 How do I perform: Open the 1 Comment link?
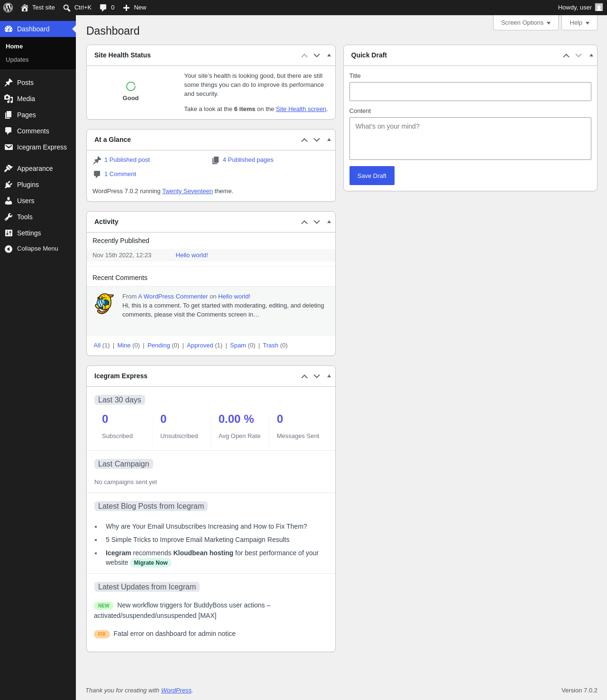click(x=120, y=174)
